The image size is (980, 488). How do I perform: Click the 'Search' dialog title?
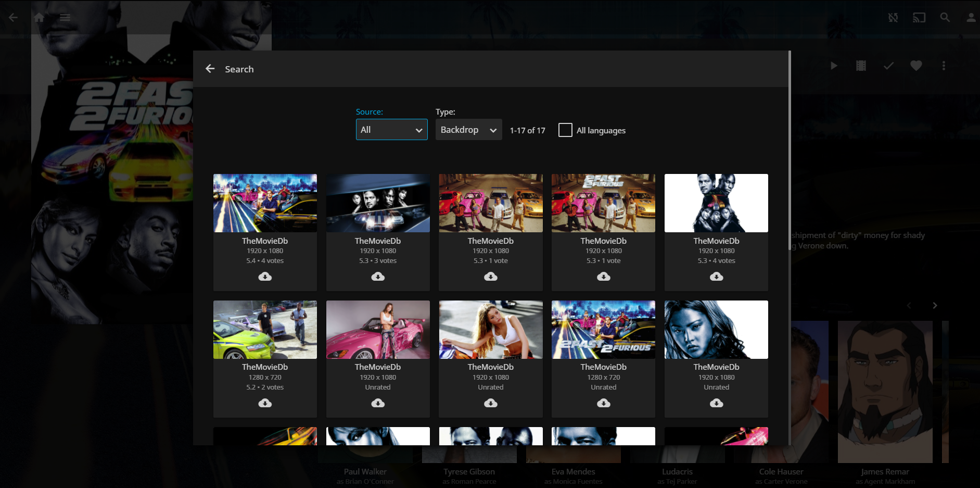pyautogui.click(x=239, y=69)
